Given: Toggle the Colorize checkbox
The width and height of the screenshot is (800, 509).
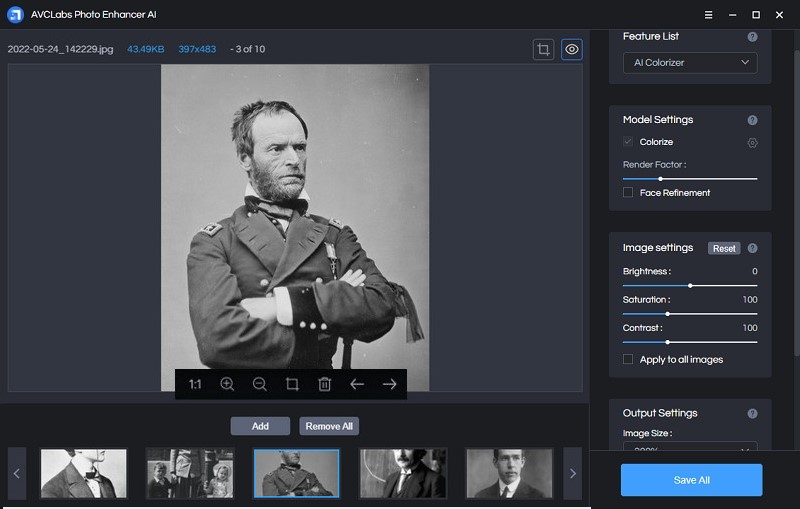Looking at the screenshot, I should 628,142.
